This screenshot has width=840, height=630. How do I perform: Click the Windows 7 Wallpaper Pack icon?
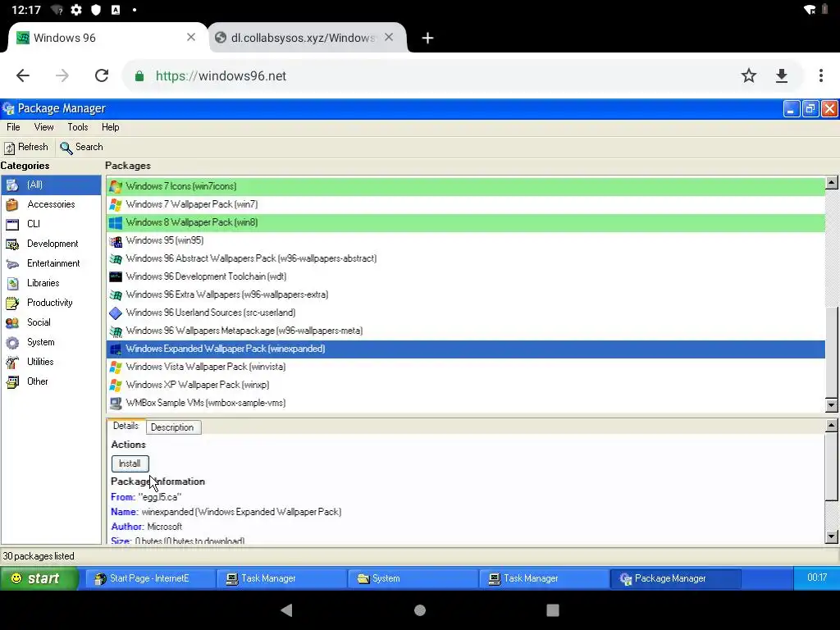[115, 204]
